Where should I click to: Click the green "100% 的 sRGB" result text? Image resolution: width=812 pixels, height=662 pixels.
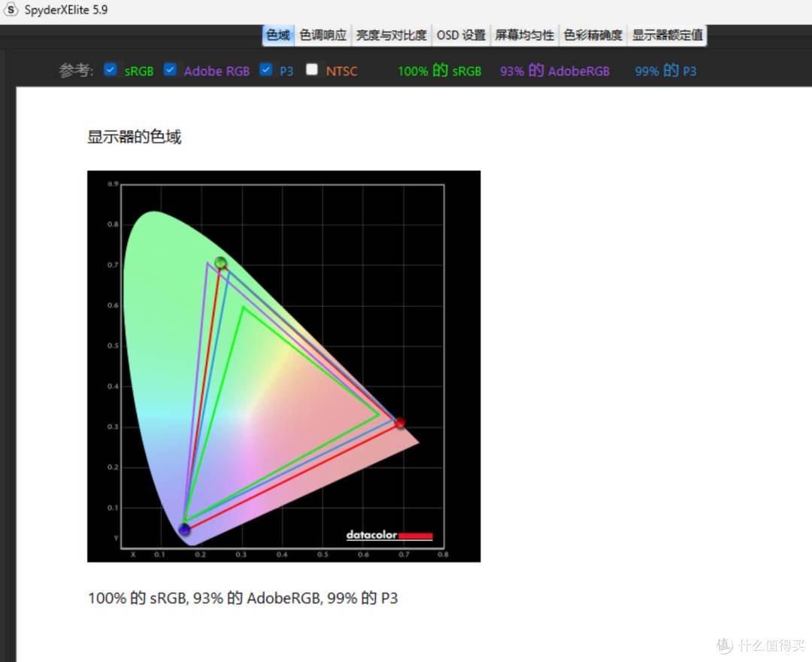coord(440,71)
